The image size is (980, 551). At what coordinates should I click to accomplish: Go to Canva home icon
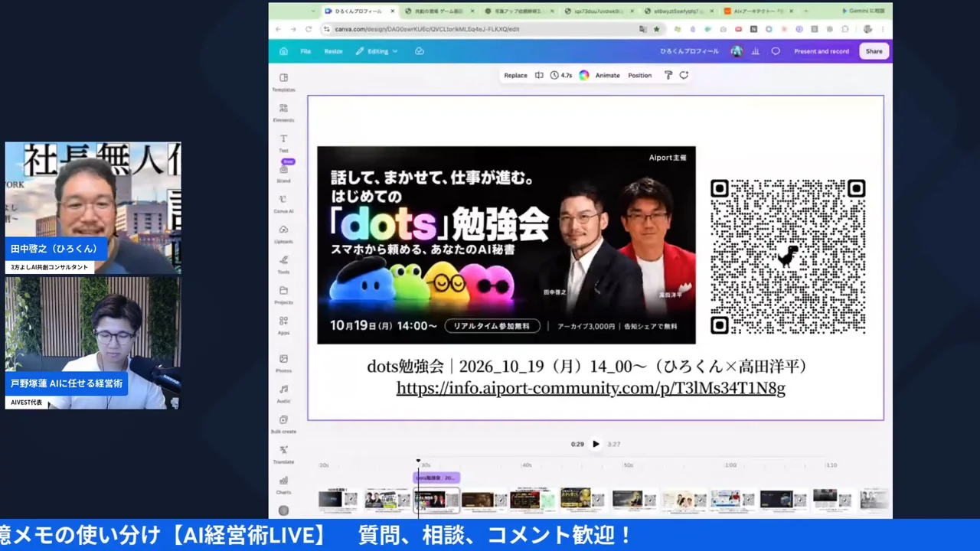coord(283,51)
